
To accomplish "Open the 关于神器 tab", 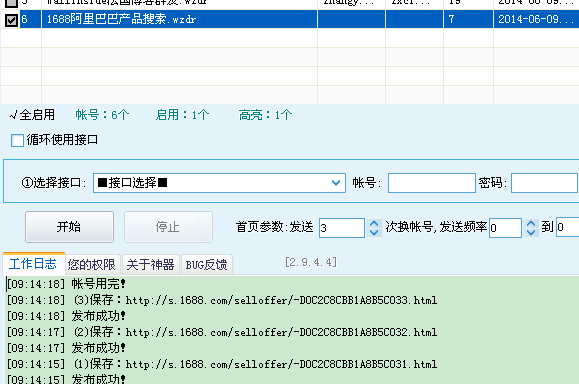I will (x=151, y=265).
